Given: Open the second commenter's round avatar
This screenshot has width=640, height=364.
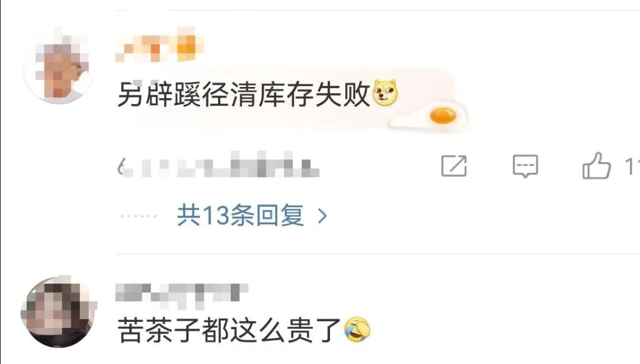Looking at the screenshot, I should pos(58,313).
